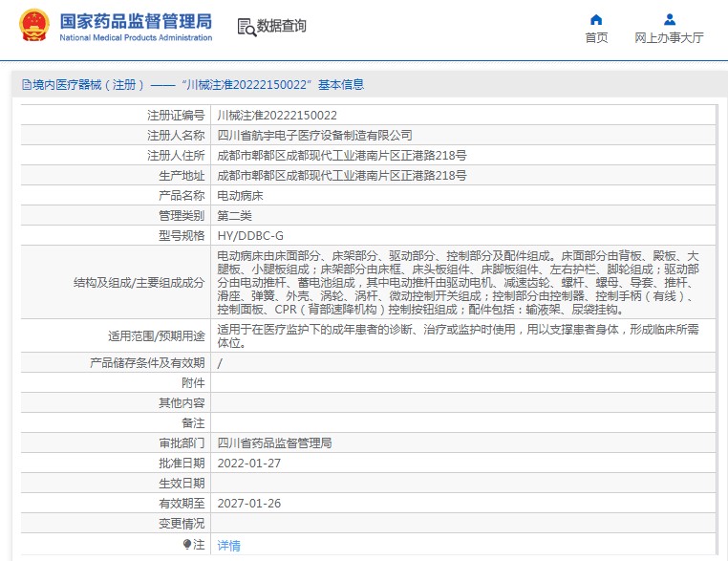Click registration number 川械注准20222150022 cell
Screen dimensions: 728x561
point(277,115)
